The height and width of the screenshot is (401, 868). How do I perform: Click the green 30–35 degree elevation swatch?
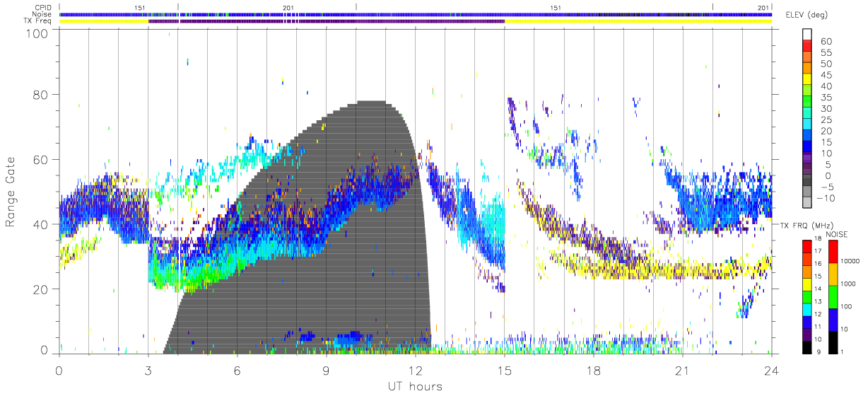[807, 103]
